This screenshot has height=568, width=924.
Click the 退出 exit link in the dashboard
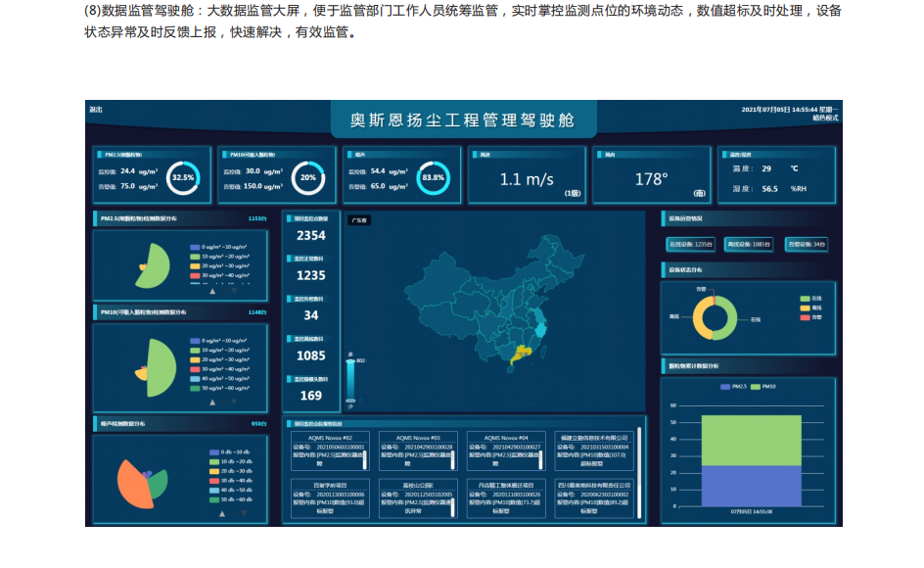pyautogui.click(x=96, y=110)
